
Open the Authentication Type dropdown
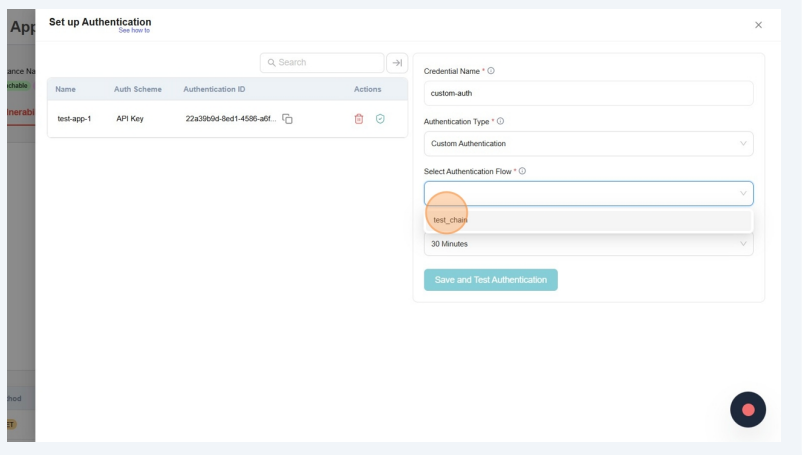[588, 144]
